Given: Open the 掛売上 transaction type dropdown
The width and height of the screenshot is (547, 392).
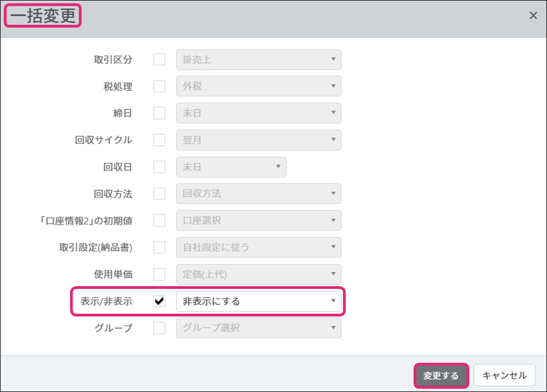Looking at the screenshot, I should (259, 60).
